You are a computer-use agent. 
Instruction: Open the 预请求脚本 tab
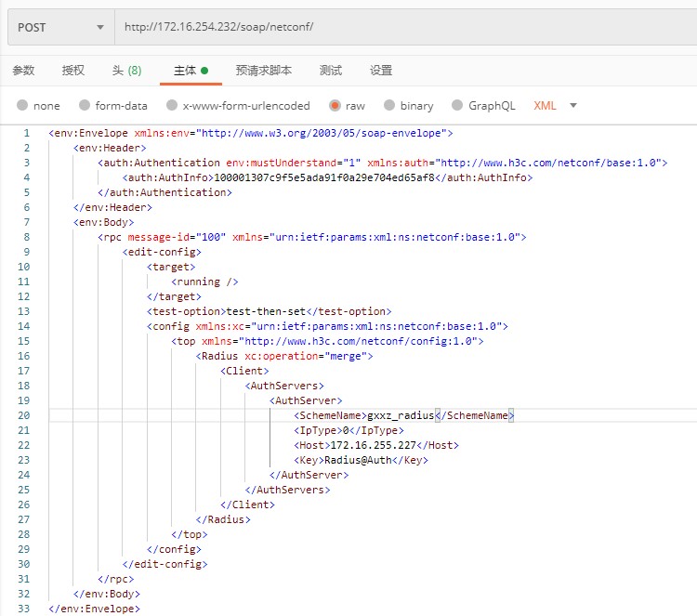pos(264,71)
